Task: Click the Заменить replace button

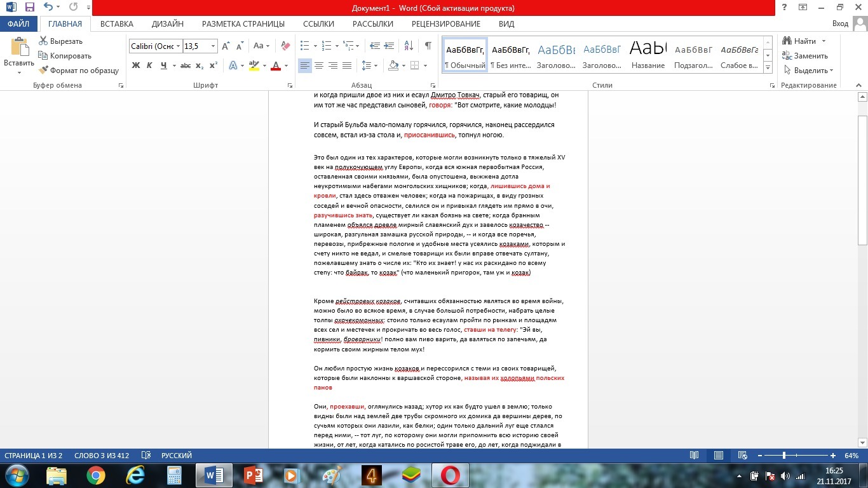Action: coord(805,56)
